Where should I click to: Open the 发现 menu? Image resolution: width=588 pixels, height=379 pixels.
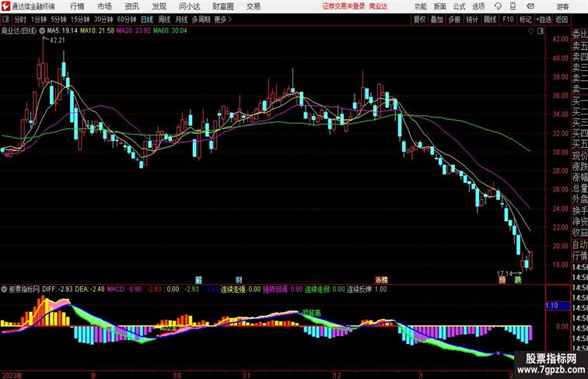159,6
